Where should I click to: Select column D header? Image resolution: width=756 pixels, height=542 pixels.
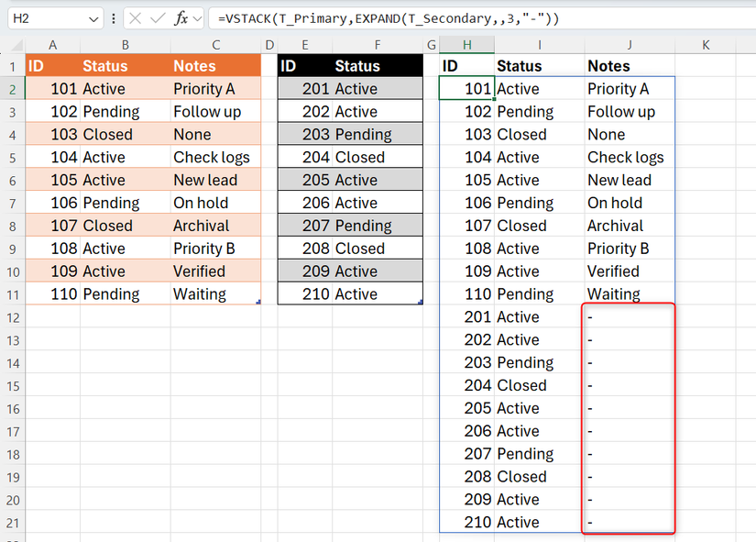click(269, 45)
